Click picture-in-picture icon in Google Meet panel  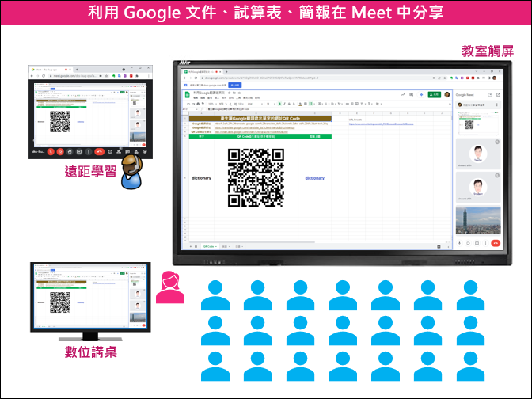pos(490,95)
